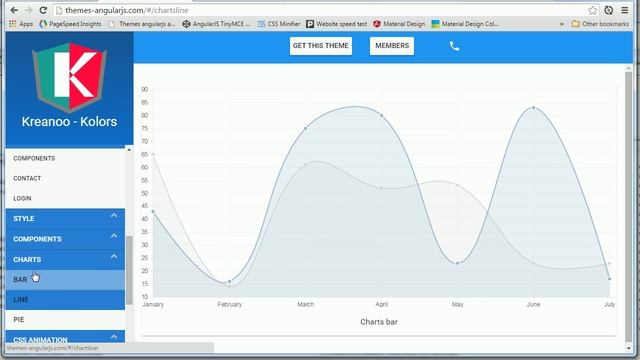Reload the page with refresh icon
The width and height of the screenshot is (640, 360).
pos(43,10)
